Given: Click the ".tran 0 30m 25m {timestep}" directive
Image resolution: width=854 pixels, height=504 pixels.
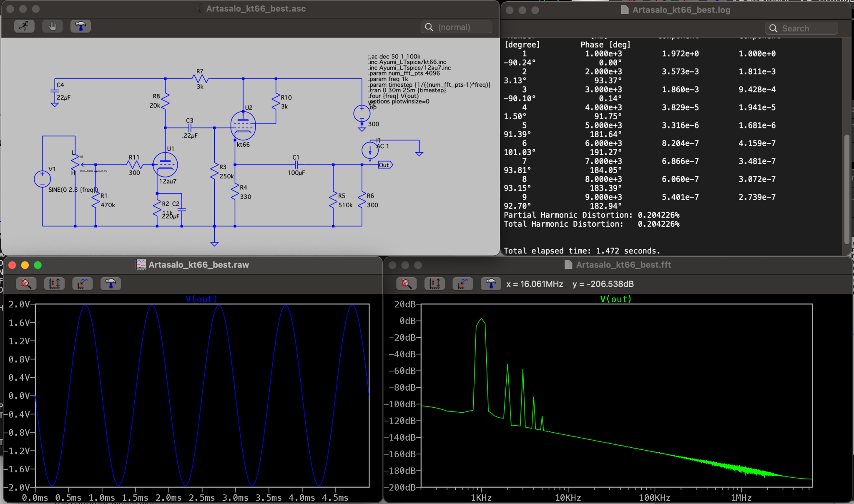Looking at the screenshot, I should pos(407,90).
